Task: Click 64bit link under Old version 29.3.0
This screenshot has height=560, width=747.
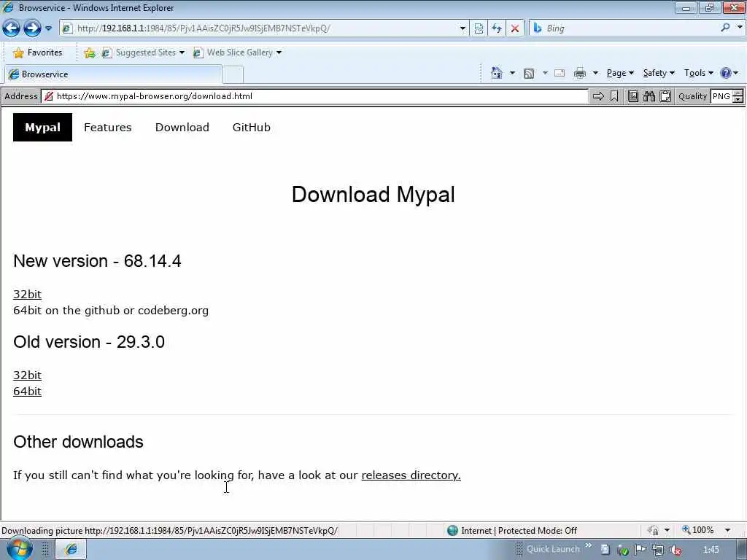Action: click(x=27, y=392)
